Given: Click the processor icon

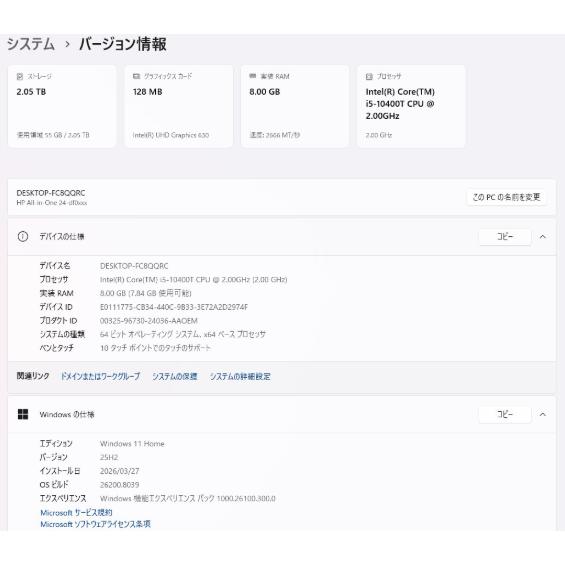Looking at the screenshot, I should 369,76.
